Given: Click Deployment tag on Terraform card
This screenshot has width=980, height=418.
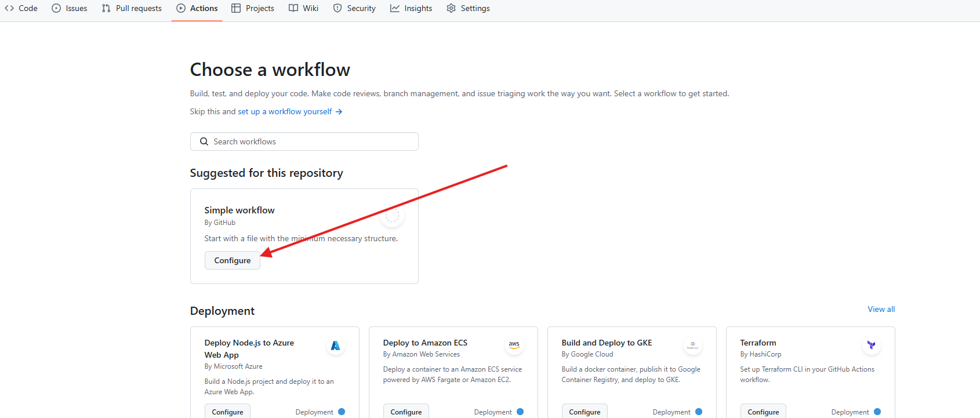Looking at the screenshot, I should (856, 412).
